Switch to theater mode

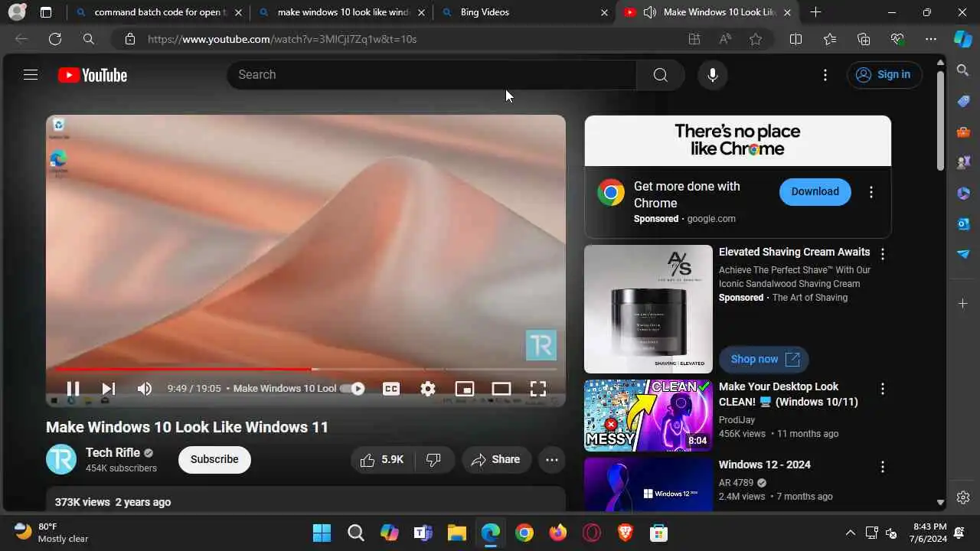point(501,389)
